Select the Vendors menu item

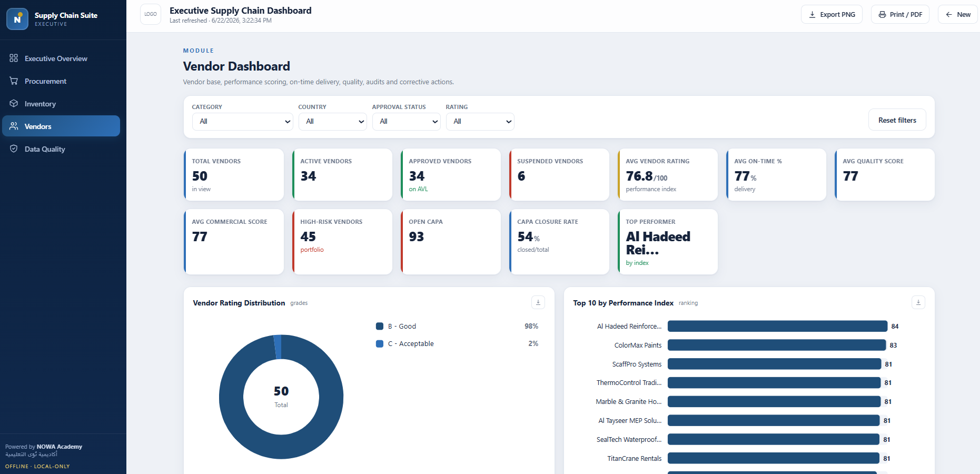61,126
